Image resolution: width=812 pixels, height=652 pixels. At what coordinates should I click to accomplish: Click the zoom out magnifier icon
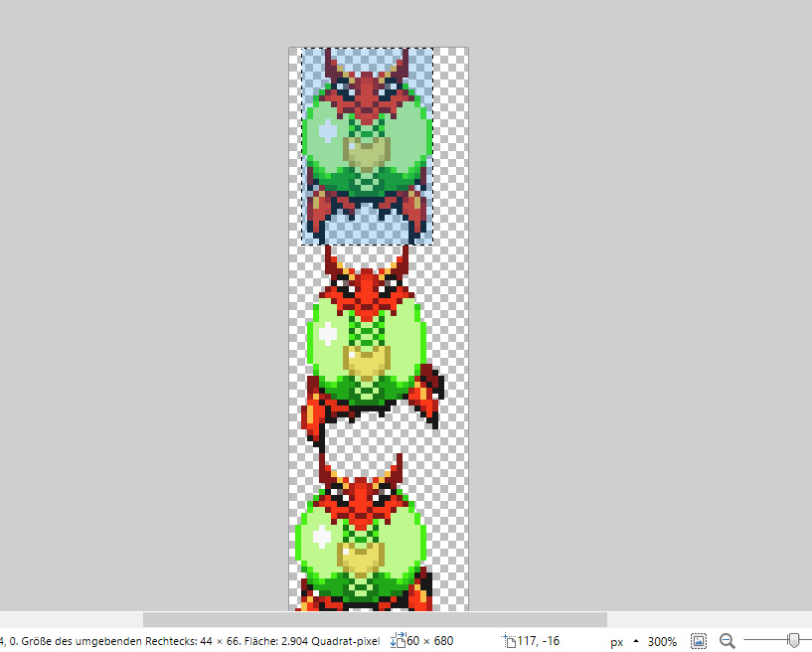pos(727,641)
